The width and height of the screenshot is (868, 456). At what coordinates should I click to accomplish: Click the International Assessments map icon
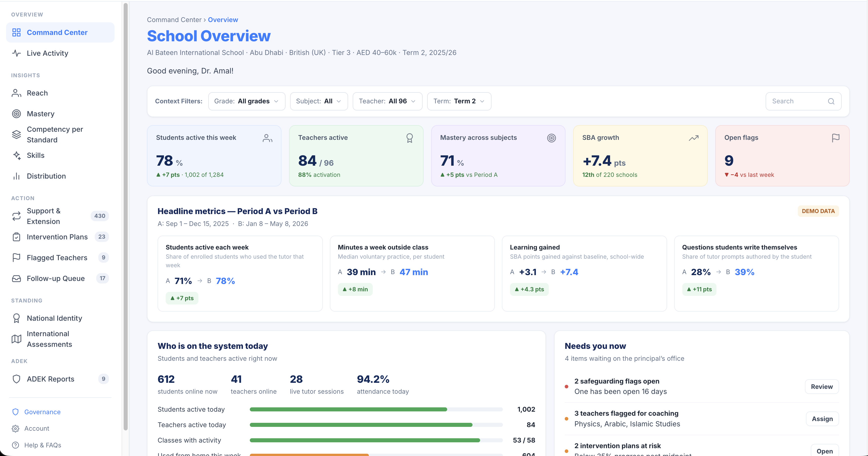click(x=16, y=339)
